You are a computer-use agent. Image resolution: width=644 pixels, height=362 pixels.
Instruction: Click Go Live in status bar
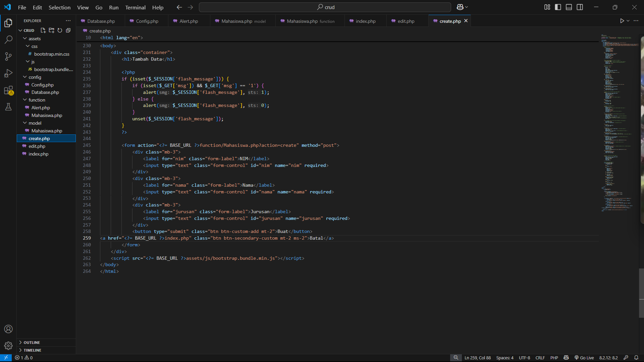click(x=584, y=358)
